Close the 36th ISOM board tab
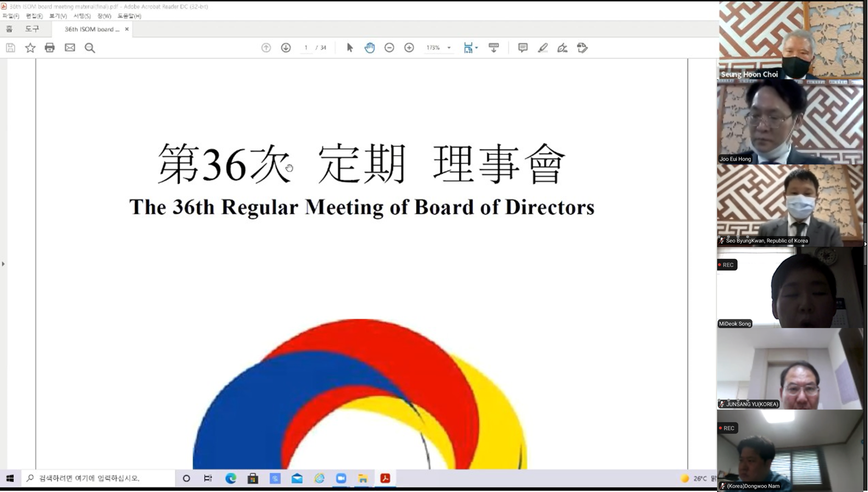 tap(127, 29)
